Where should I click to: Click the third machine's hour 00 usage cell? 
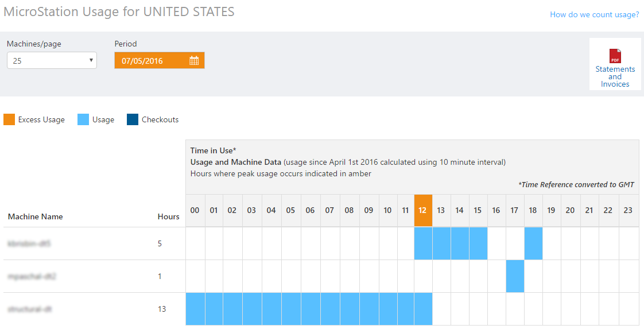click(195, 309)
